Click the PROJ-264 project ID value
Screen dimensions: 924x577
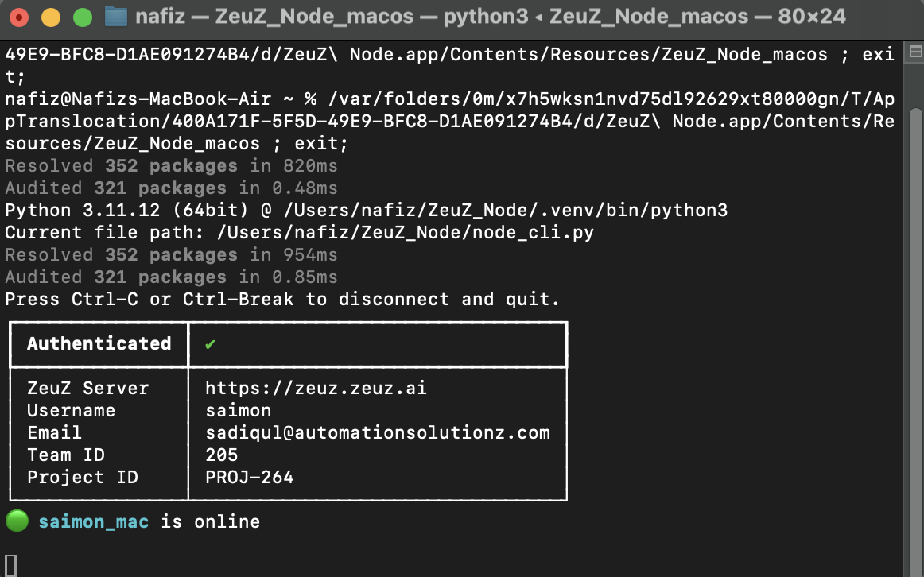(249, 477)
